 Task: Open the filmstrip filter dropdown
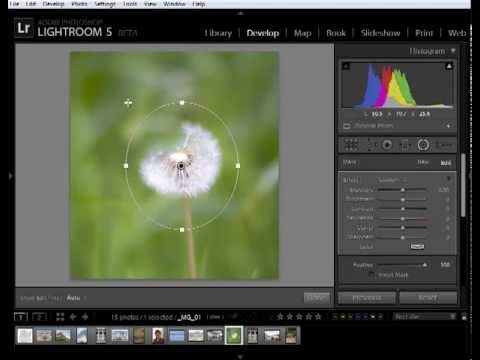point(424,316)
